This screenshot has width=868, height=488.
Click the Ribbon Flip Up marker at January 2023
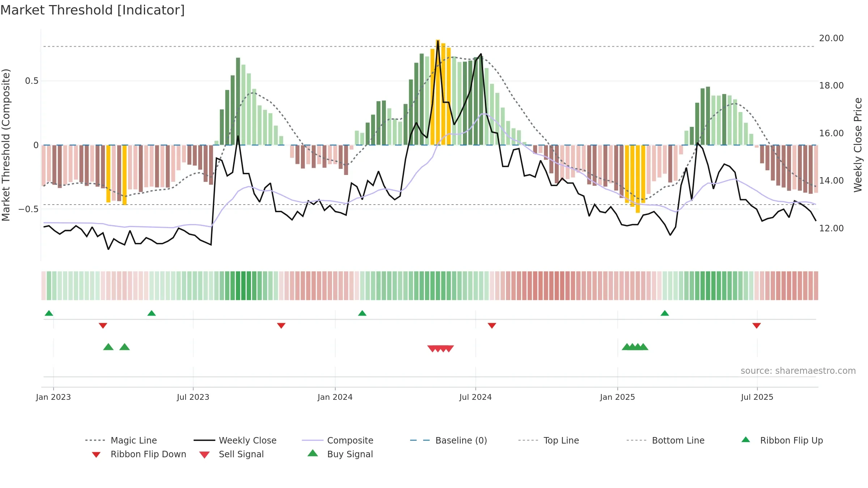click(x=49, y=313)
